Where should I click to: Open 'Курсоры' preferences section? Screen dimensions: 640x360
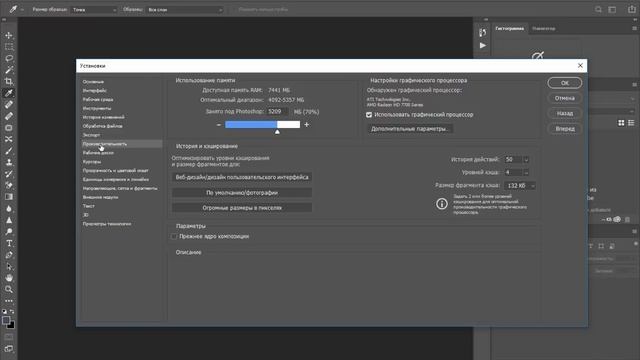(x=91, y=162)
